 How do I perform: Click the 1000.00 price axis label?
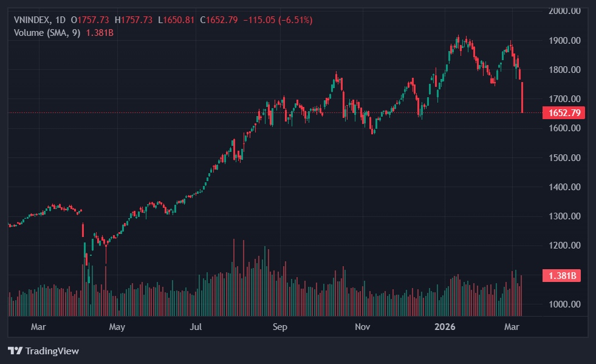[564, 304]
